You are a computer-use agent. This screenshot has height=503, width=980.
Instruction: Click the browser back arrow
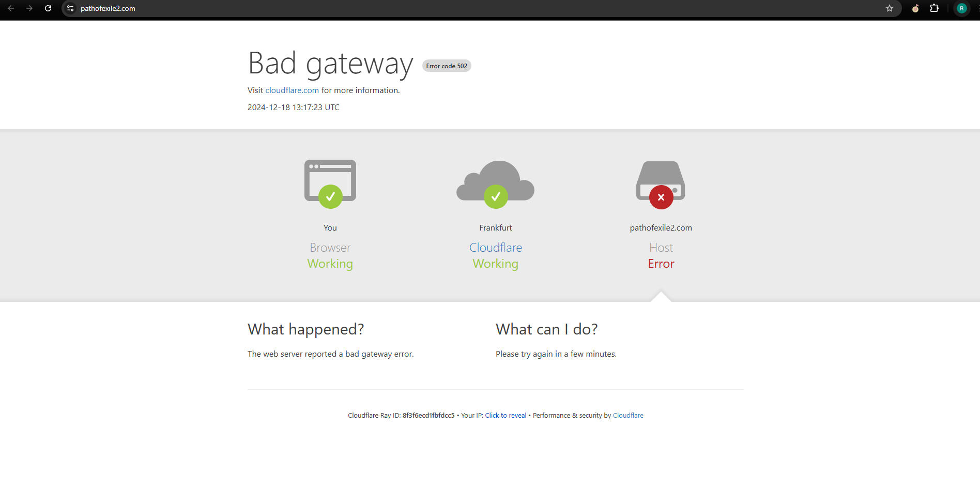tap(11, 8)
